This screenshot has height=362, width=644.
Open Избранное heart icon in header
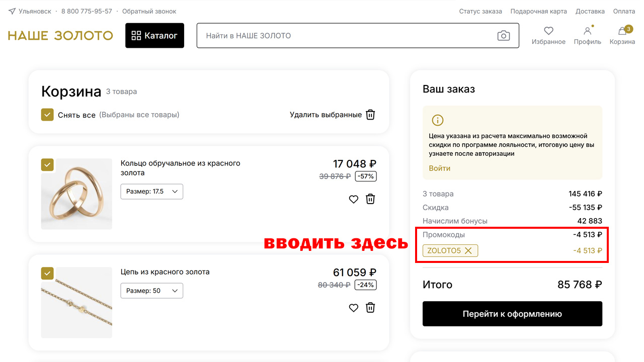[x=548, y=31]
